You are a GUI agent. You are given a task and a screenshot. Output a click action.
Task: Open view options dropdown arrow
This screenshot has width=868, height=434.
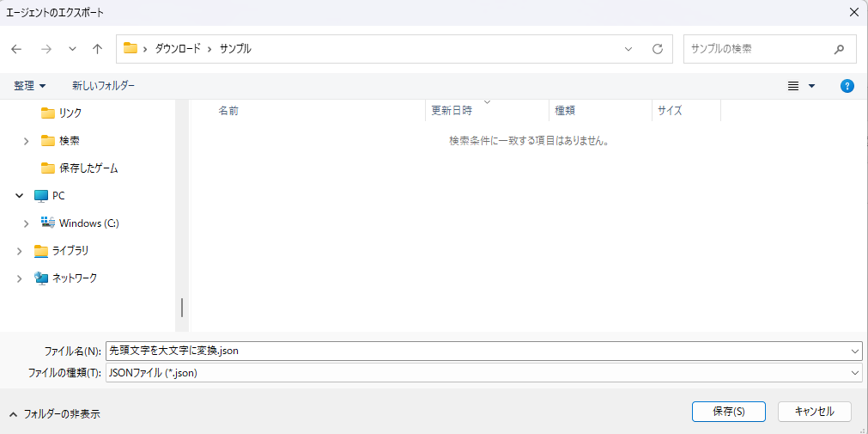coord(812,86)
